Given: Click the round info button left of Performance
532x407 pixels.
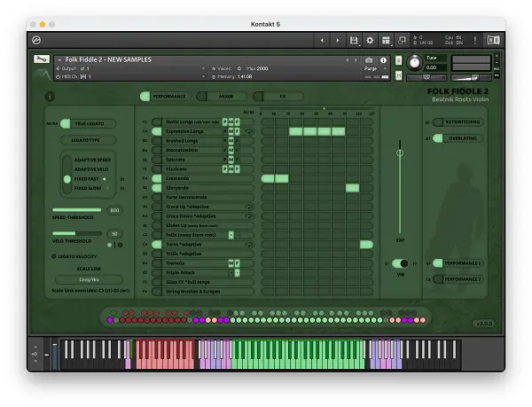Looking at the screenshot, I should pyautogui.click(x=50, y=97).
